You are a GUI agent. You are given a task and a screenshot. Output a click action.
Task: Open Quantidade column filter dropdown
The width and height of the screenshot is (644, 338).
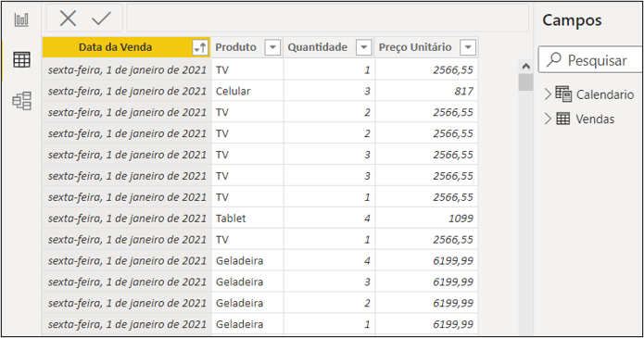tap(363, 47)
